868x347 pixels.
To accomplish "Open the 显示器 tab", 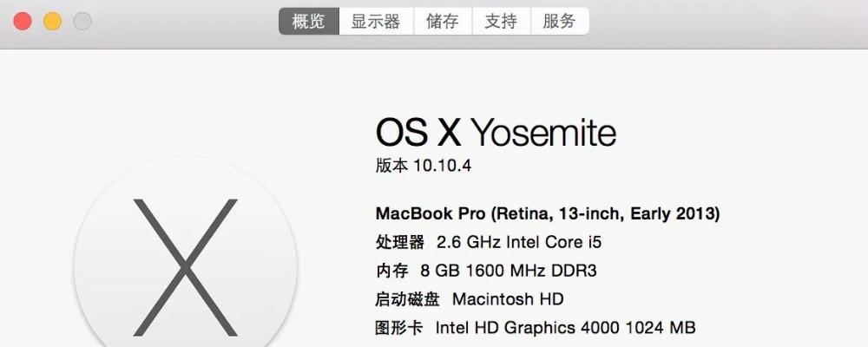I will (x=376, y=22).
